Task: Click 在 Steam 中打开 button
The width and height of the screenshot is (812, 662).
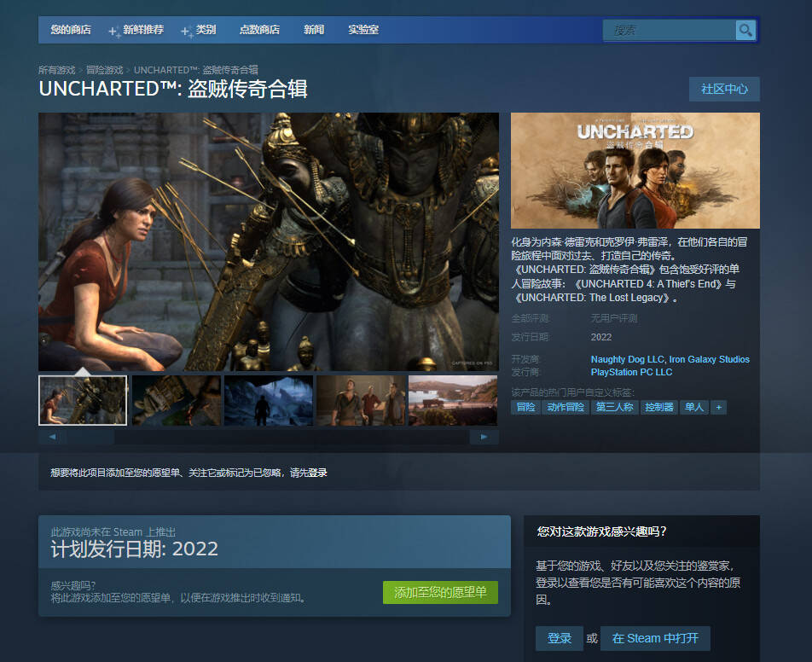Action: tap(655, 638)
